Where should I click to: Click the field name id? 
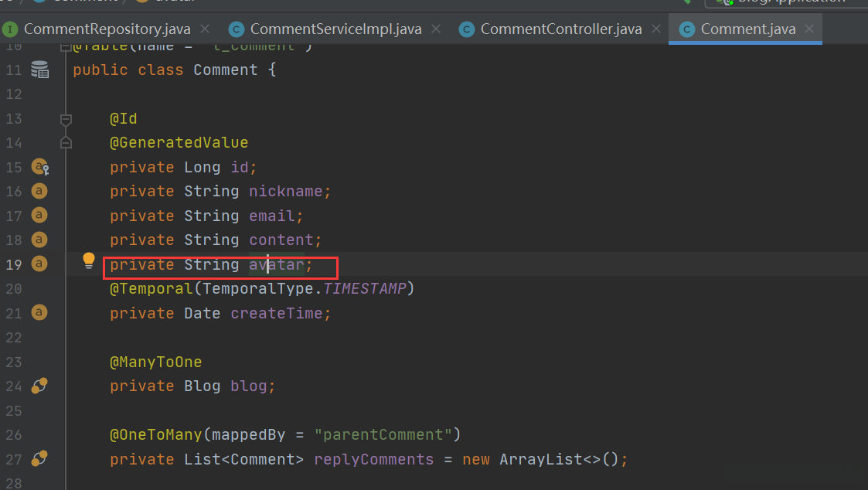pyautogui.click(x=239, y=167)
